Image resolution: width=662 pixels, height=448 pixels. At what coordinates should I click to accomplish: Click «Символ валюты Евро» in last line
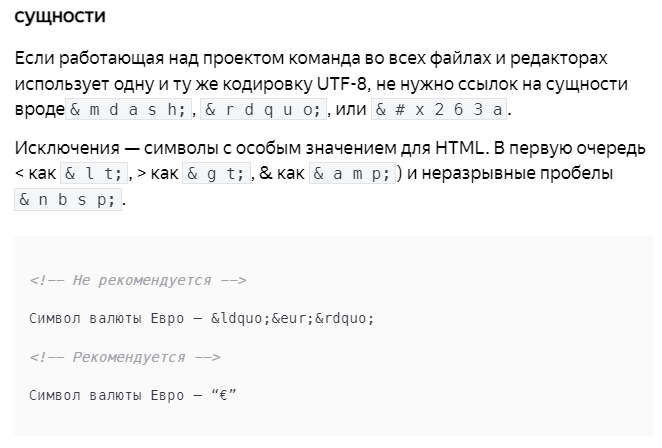coord(107,396)
